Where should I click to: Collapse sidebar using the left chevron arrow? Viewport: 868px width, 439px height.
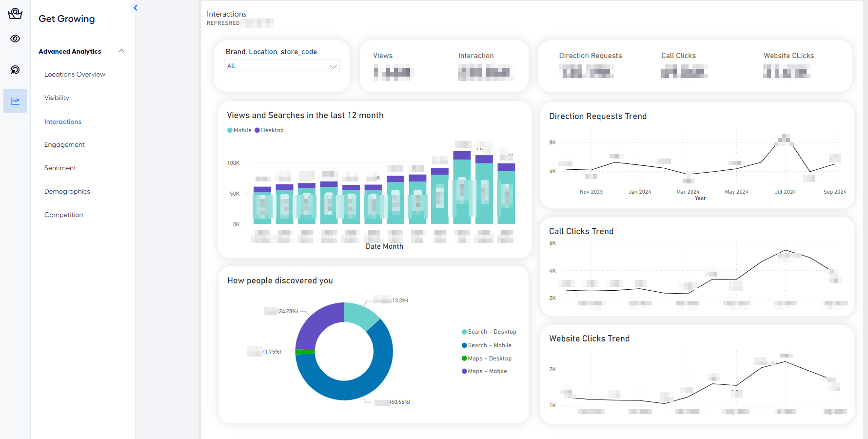click(136, 8)
